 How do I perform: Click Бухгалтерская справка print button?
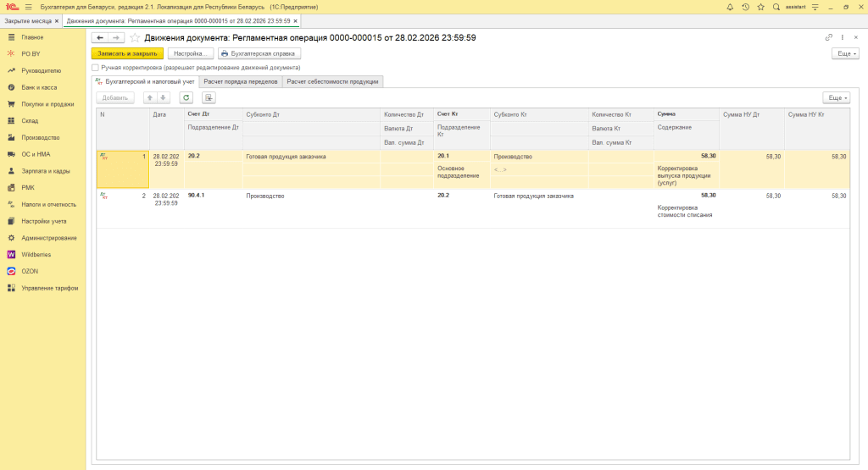pyautogui.click(x=259, y=53)
